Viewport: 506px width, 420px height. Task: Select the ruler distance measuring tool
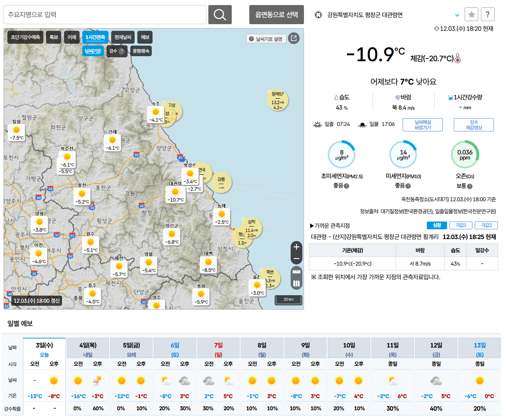click(x=296, y=272)
